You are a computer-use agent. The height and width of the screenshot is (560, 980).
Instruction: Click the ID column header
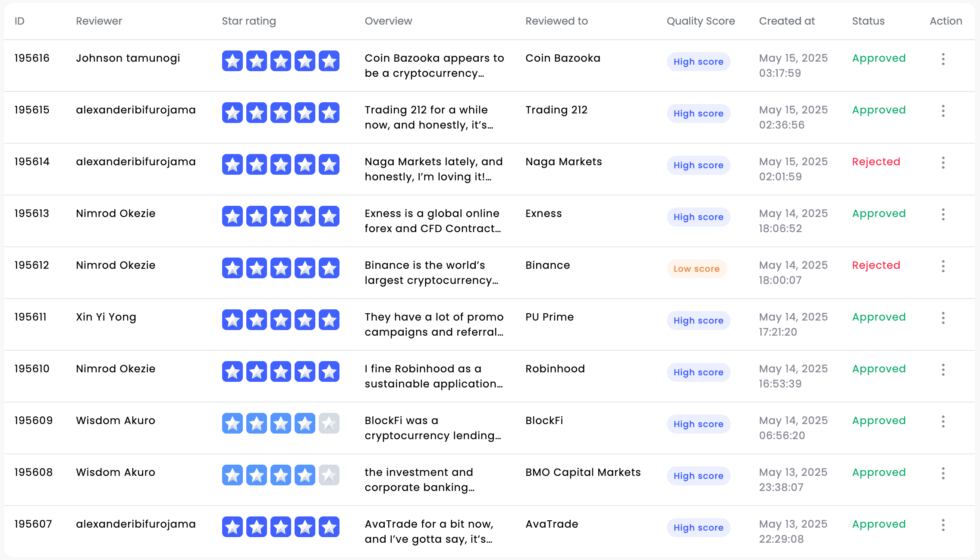coord(19,21)
